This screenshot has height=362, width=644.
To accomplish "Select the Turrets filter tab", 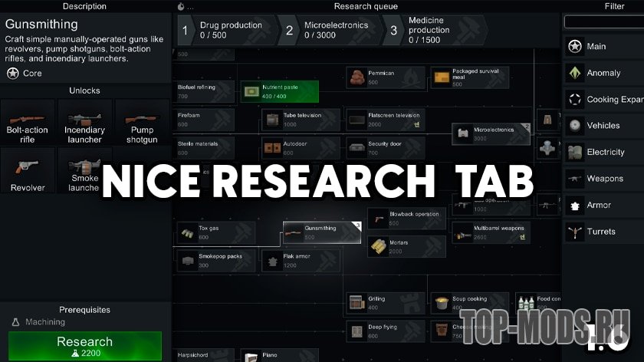I will click(x=604, y=232).
